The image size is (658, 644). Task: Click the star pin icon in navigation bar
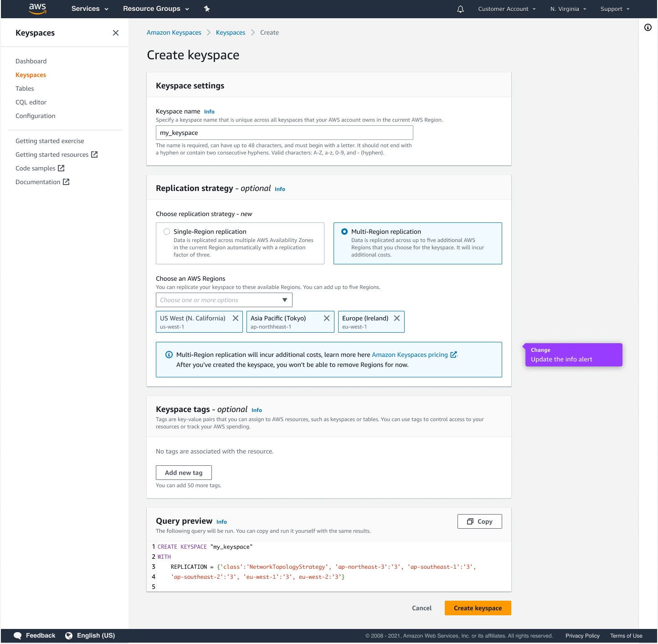pyautogui.click(x=207, y=9)
